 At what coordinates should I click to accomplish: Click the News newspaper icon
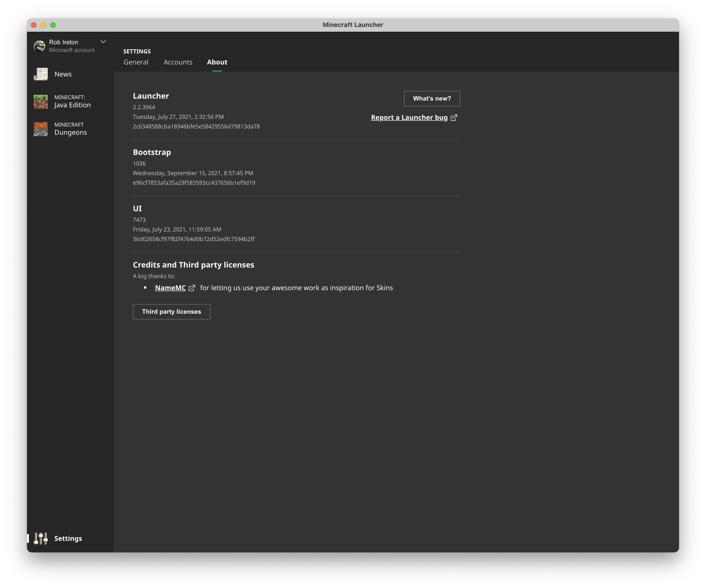(x=41, y=74)
